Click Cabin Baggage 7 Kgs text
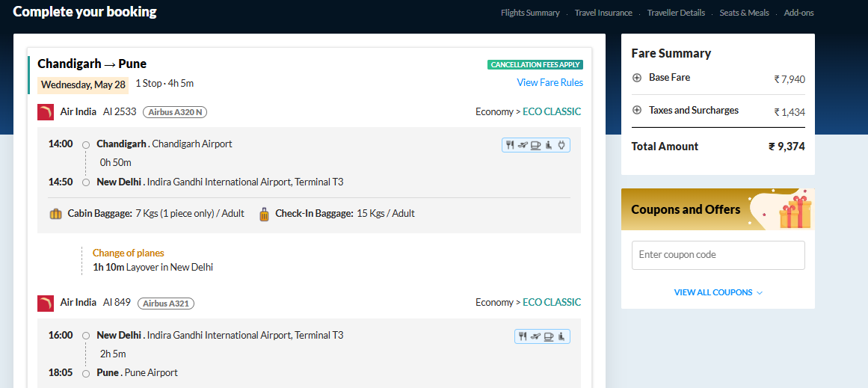 click(156, 213)
